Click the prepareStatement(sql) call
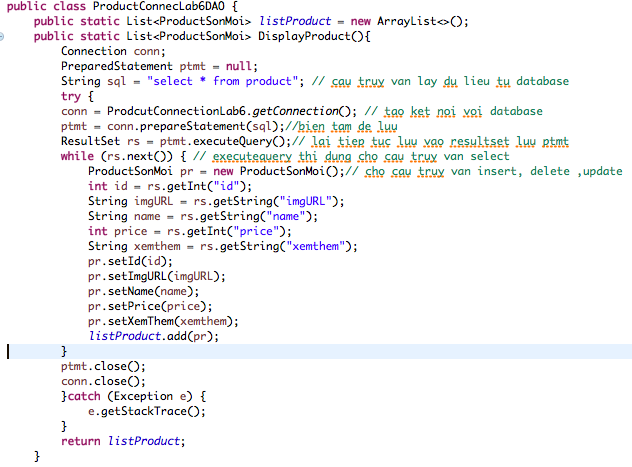Screen dimensions: 632x467 tap(209, 126)
